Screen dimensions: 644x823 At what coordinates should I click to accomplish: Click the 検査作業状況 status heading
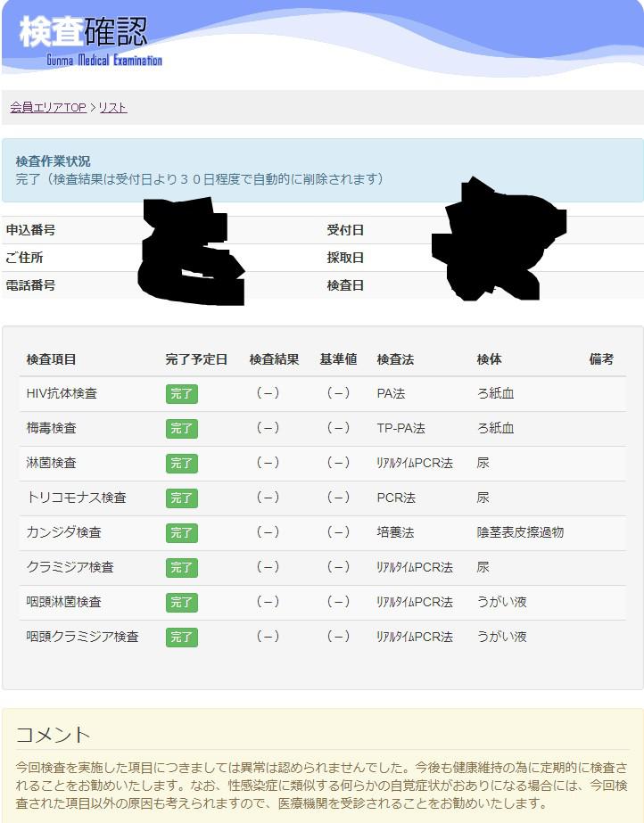point(53,161)
